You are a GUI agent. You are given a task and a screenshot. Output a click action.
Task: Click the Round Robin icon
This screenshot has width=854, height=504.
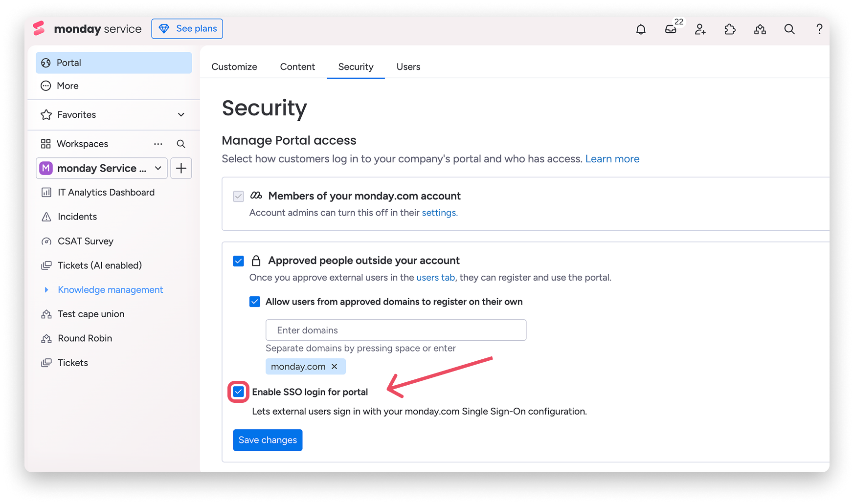(46, 339)
